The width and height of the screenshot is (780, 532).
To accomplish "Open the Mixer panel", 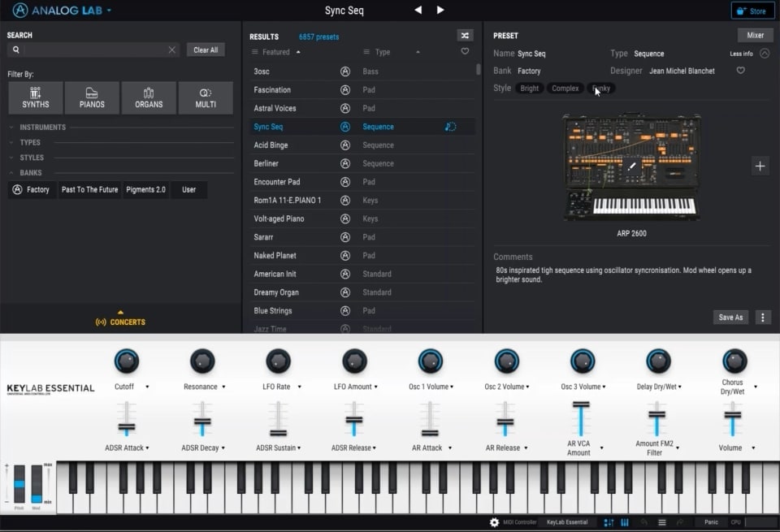I will coord(755,36).
